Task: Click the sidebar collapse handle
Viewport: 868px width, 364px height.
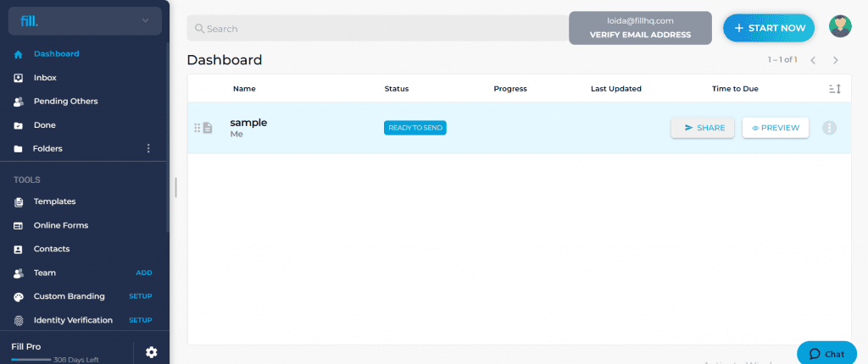Action: coord(175,188)
